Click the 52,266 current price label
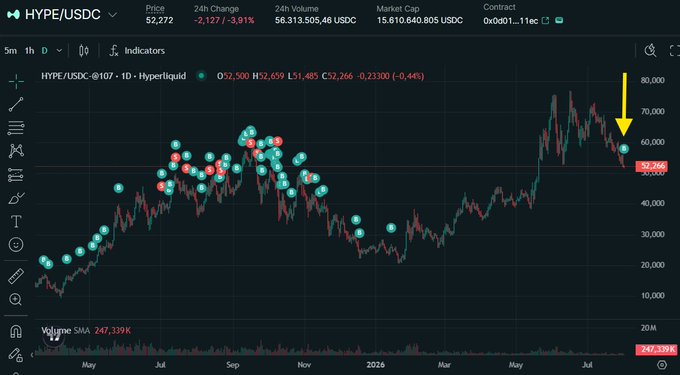 tap(651, 166)
